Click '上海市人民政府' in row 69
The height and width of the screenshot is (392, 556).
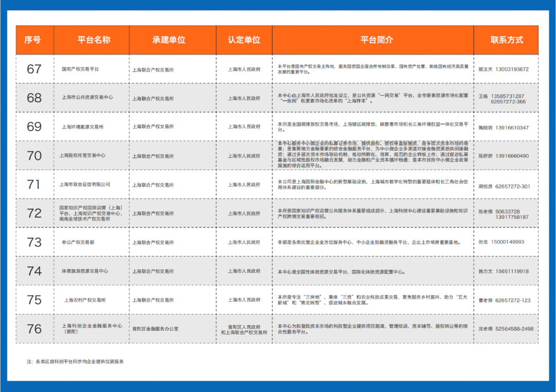coord(244,127)
